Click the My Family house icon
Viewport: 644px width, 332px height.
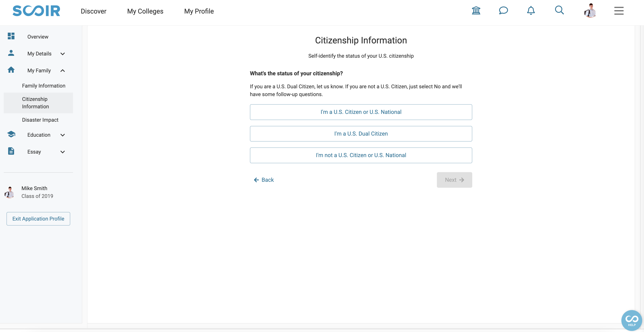click(11, 70)
